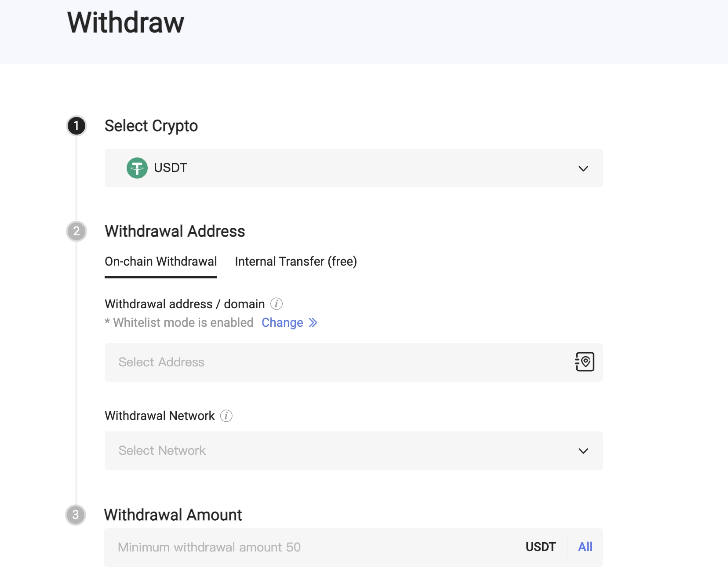
Task: Click double-chevron arrow after Change
Action: [313, 323]
